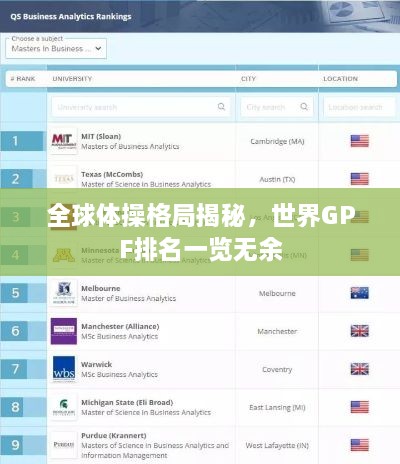Click rank number 9 badge

12,445
